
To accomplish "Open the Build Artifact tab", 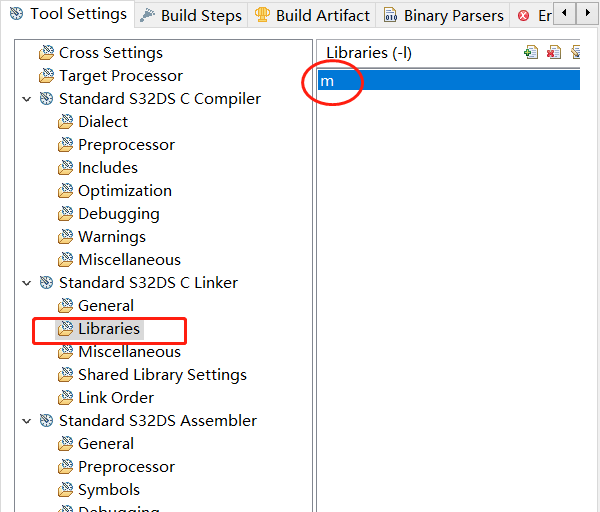I will tap(312, 16).
